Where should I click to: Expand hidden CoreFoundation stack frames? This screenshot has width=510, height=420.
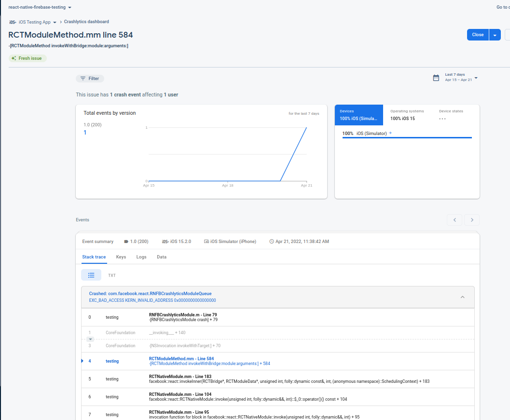point(90,339)
